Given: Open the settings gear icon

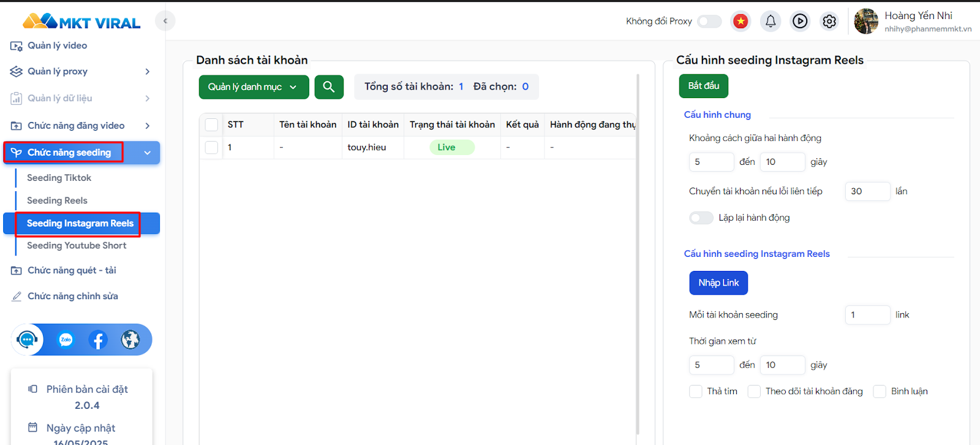Looking at the screenshot, I should tap(829, 21).
